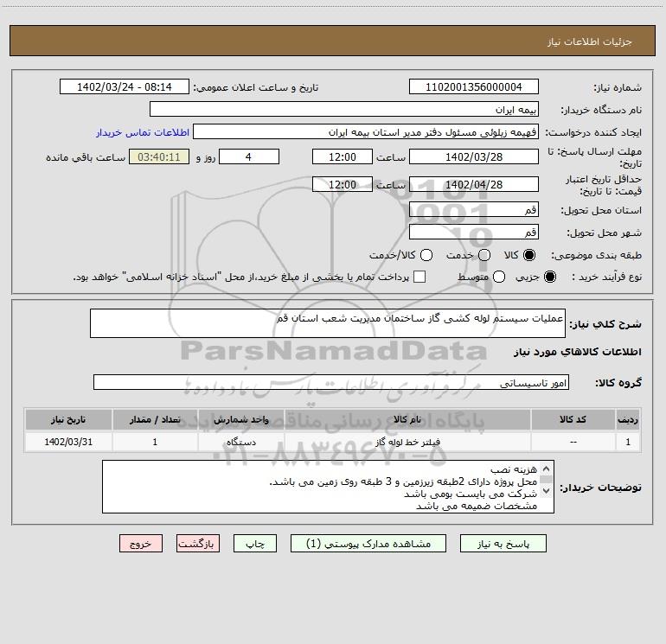
Task: Click the 'تاریخ نیاز' column header
Action: [x=68, y=419]
